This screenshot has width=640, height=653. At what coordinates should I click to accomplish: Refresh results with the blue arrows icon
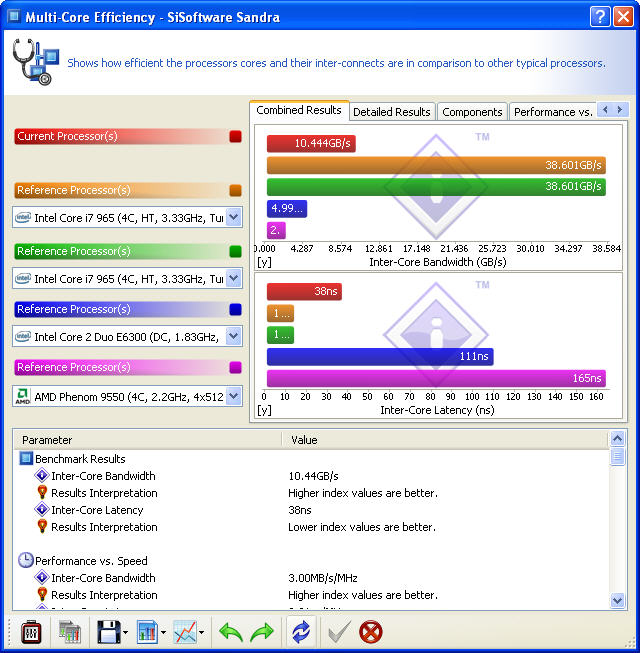(301, 632)
